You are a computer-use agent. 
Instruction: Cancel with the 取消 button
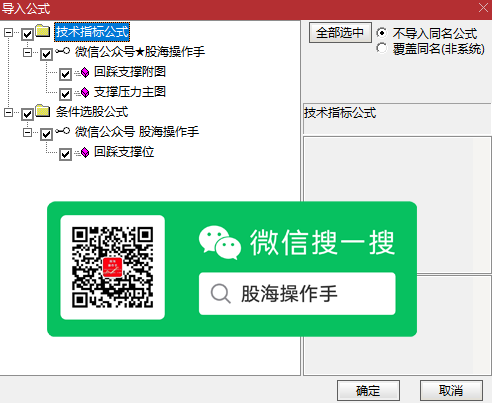point(451,390)
